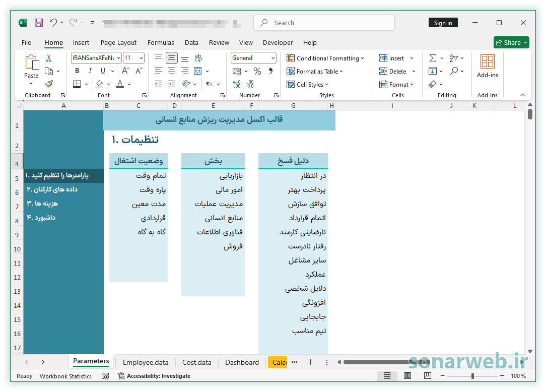Select the Format Painter brush icon
Viewport: 546px width, 392px height.
[x=49, y=84]
